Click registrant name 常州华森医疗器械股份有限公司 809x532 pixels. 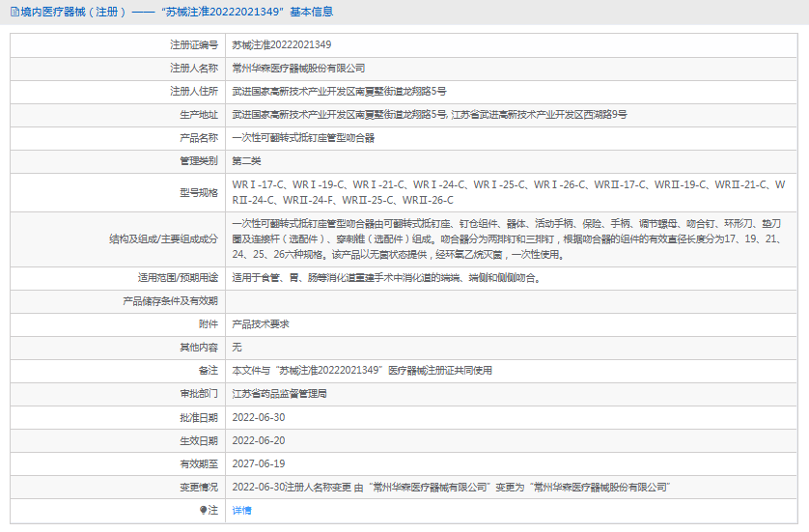click(x=298, y=69)
